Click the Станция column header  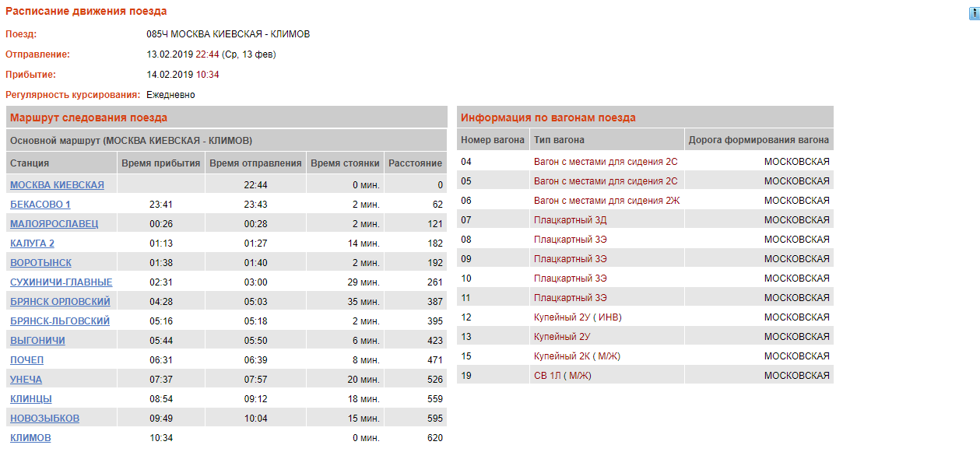point(30,163)
